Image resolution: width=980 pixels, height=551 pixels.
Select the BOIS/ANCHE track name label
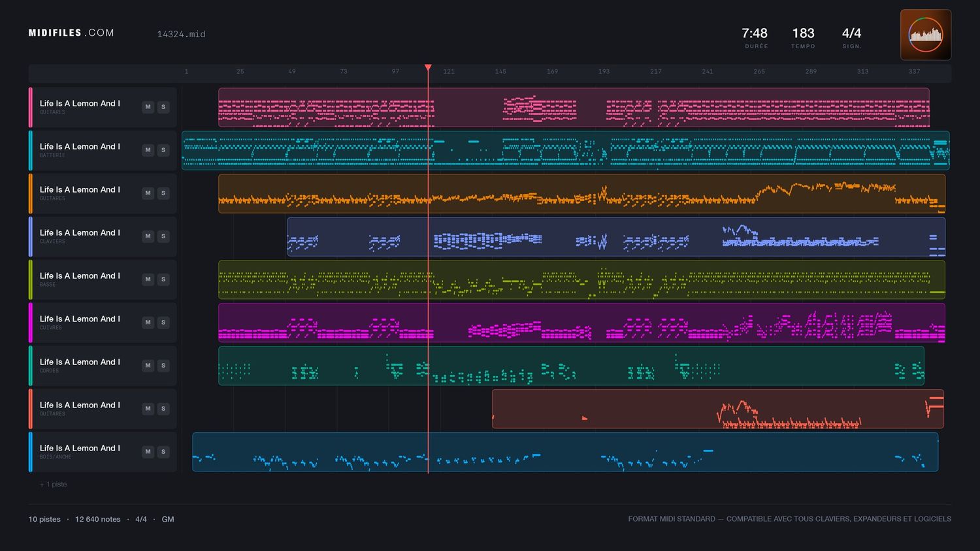(80, 448)
